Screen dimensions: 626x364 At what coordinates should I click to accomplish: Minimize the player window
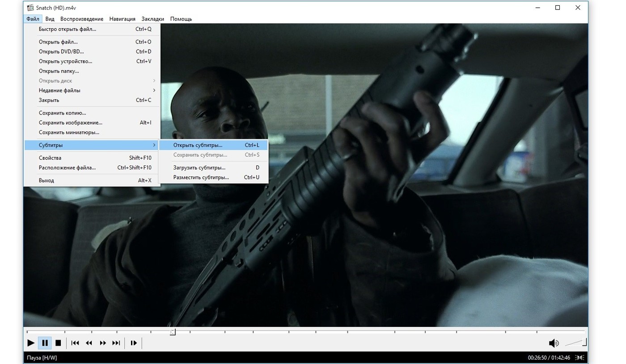click(537, 8)
